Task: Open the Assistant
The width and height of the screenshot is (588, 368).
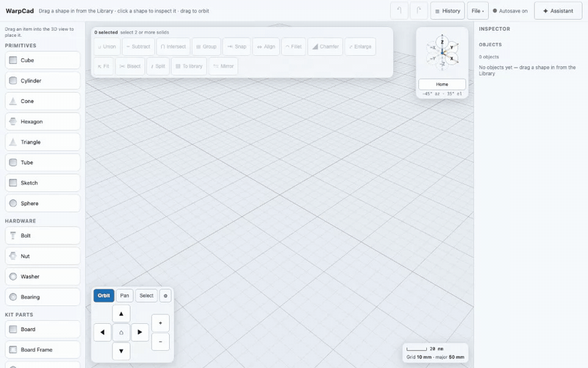Action: (558, 10)
